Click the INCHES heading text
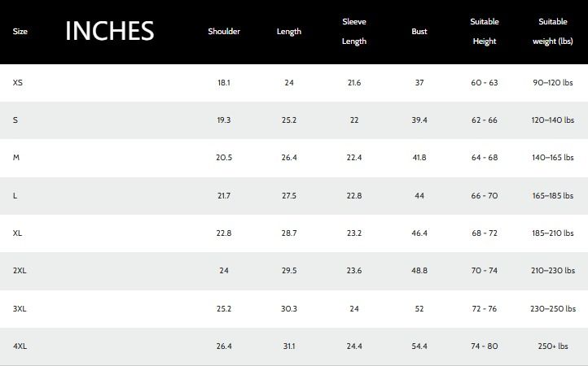 [109, 31]
